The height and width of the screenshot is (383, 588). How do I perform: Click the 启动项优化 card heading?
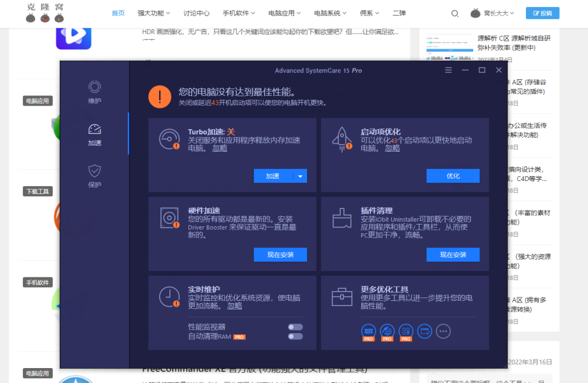tap(381, 131)
